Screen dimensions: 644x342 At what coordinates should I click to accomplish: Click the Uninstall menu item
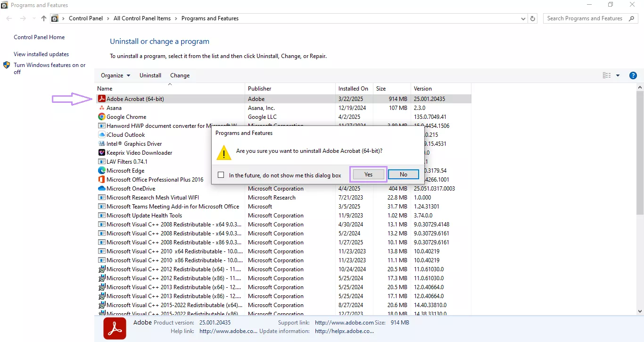(x=150, y=75)
